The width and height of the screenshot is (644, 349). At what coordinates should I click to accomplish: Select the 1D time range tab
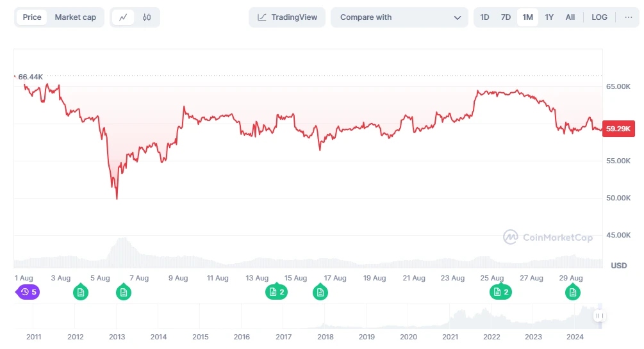(485, 17)
